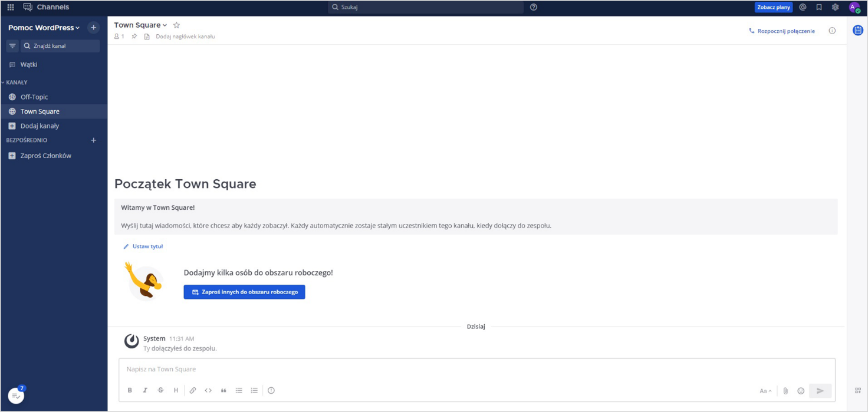Click Dodaj nagłówek kanału
Image resolution: width=868 pixels, height=412 pixels.
(185, 37)
